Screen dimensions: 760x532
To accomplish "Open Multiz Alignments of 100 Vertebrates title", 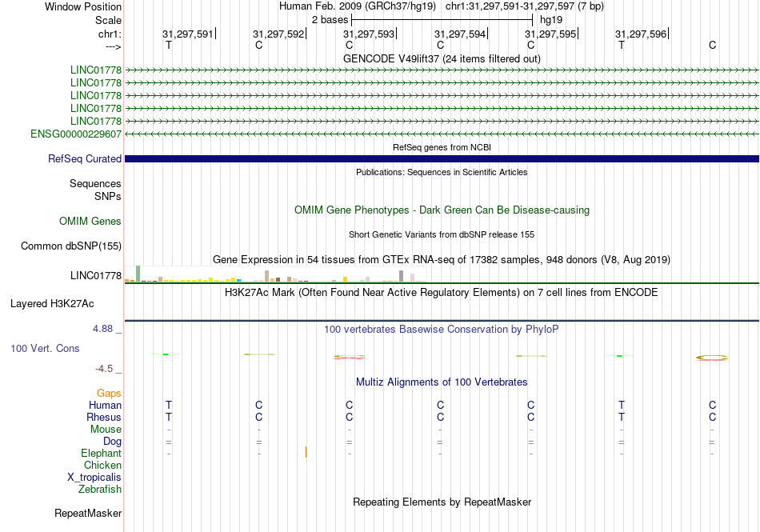I will click(442, 382).
